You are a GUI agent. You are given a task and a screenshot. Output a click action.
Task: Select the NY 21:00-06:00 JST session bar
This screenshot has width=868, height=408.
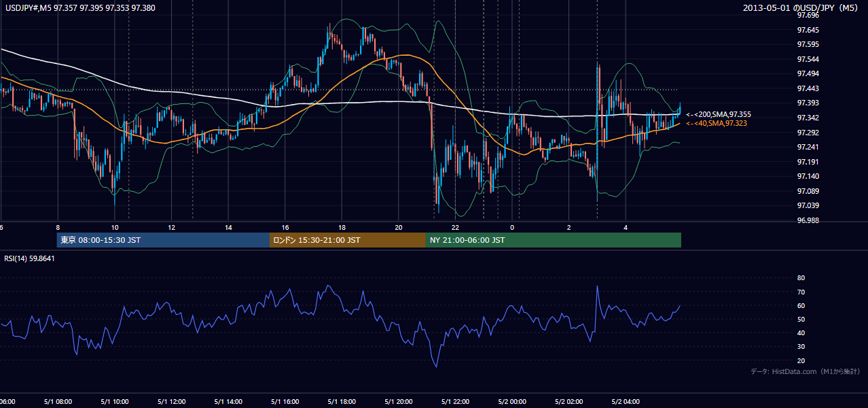[x=554, y=240]
